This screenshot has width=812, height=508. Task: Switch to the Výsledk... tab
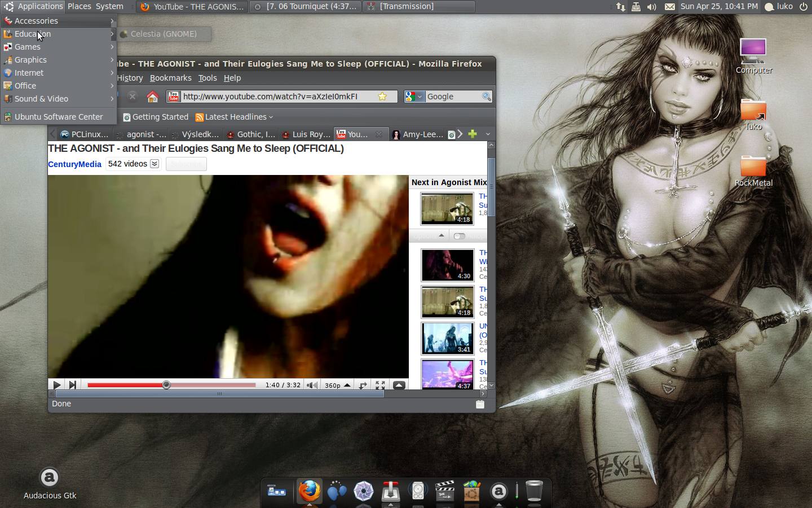[x=196, y=134]
